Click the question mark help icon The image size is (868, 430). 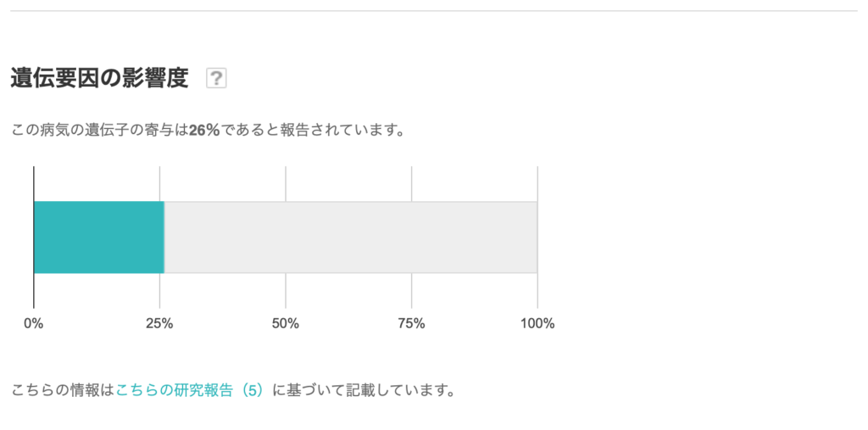[217, 79]
